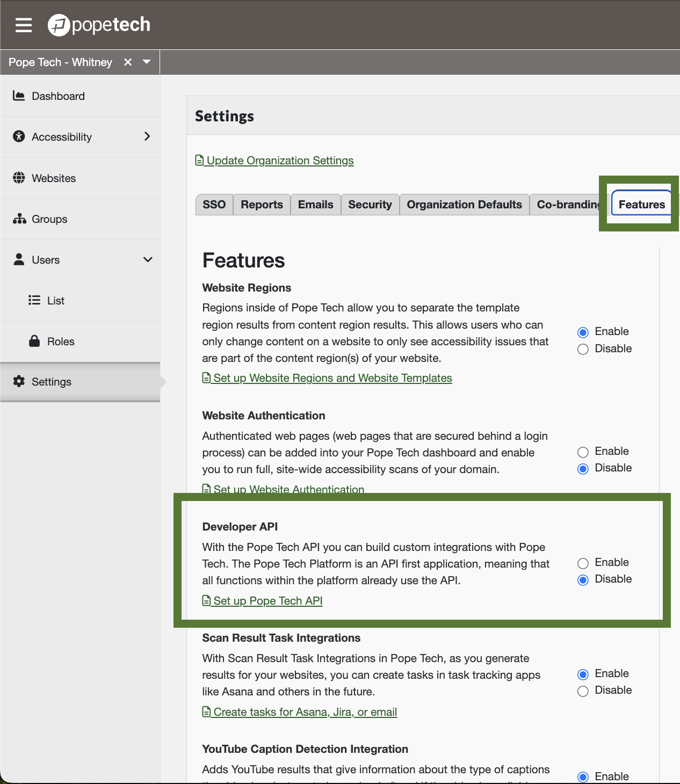Open Groups in the sidebar
680x784 pixels.
click(81, 219)
